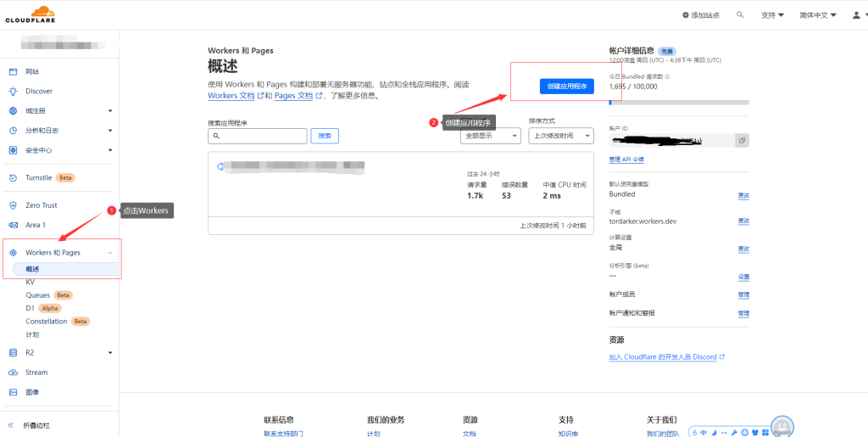Viewport: 868px width, 437px height.
Task: Click the 搜索 button
Action: point(325,136)
